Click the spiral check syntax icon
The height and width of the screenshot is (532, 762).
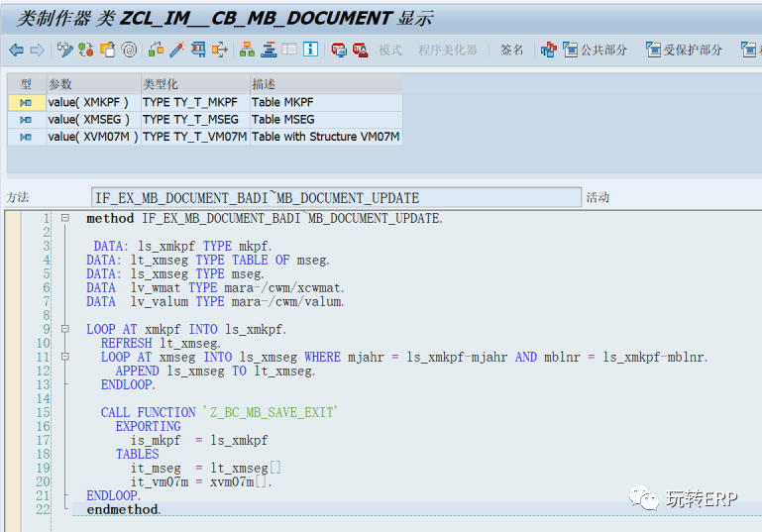129,50
